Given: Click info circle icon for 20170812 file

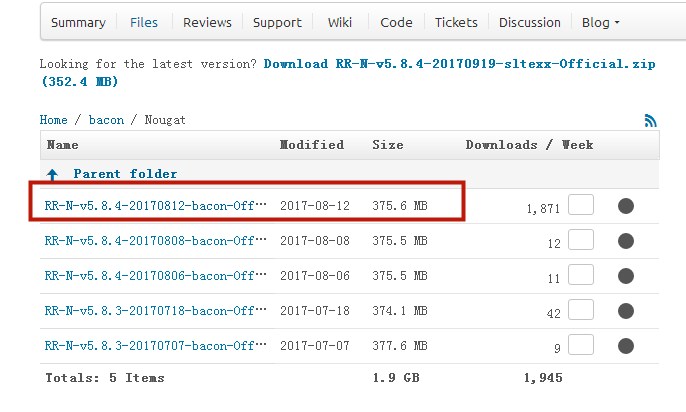Looking at the screenshot, I should pos(626,206).
